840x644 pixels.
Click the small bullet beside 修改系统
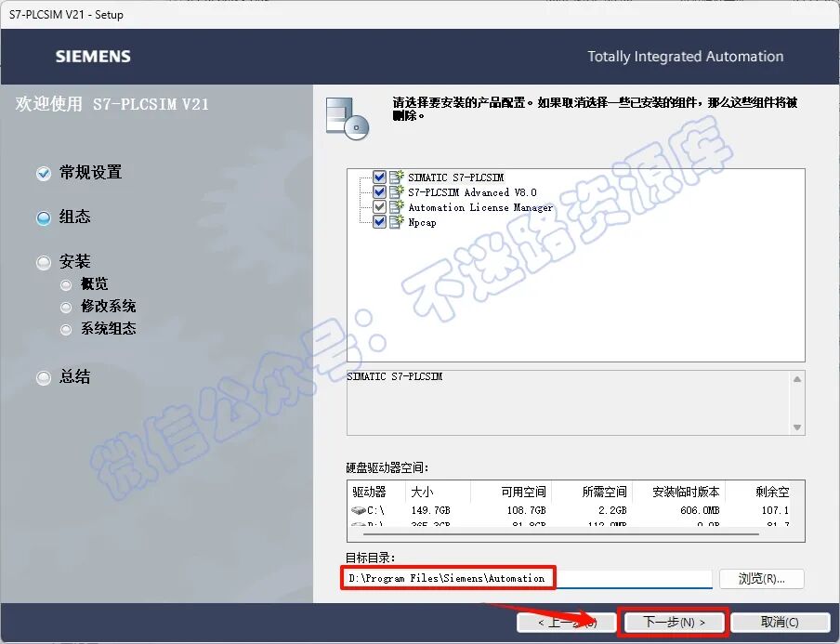pyautogui.click(x=66, y=307)
